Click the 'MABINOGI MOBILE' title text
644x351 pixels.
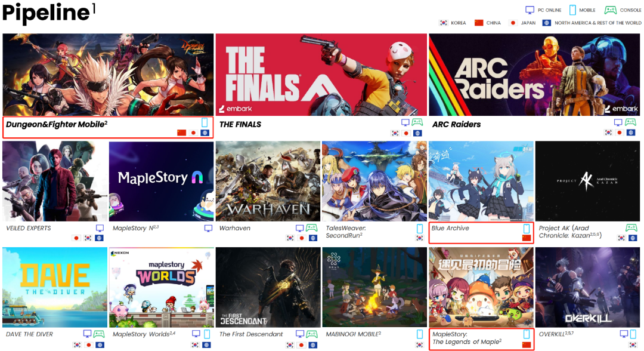[x=353, y=334]
